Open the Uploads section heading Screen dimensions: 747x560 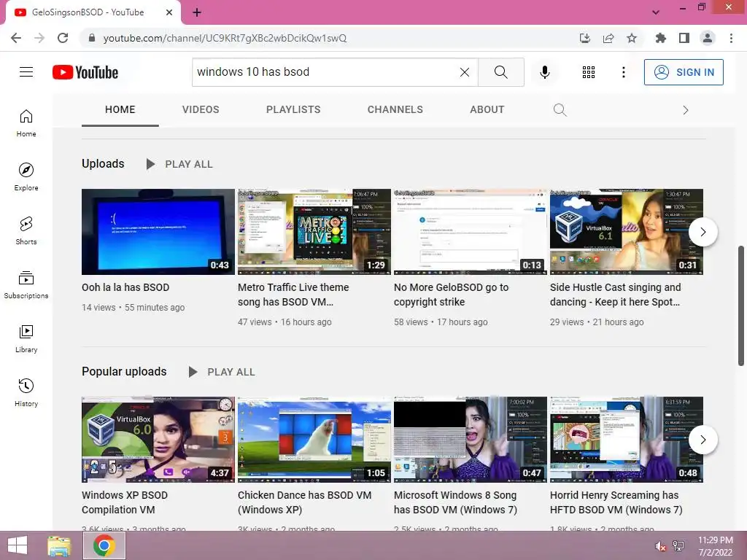[x=103, y=163]
